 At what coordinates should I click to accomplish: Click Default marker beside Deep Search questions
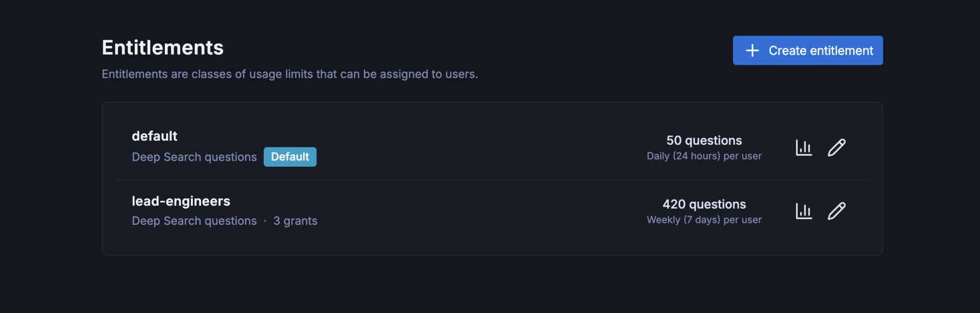(x=289, y=156)
